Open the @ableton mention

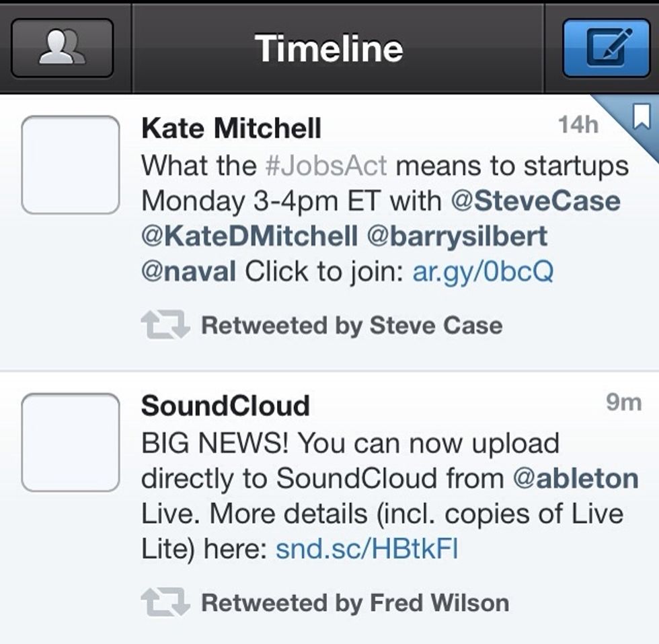(x=576, y=478)
